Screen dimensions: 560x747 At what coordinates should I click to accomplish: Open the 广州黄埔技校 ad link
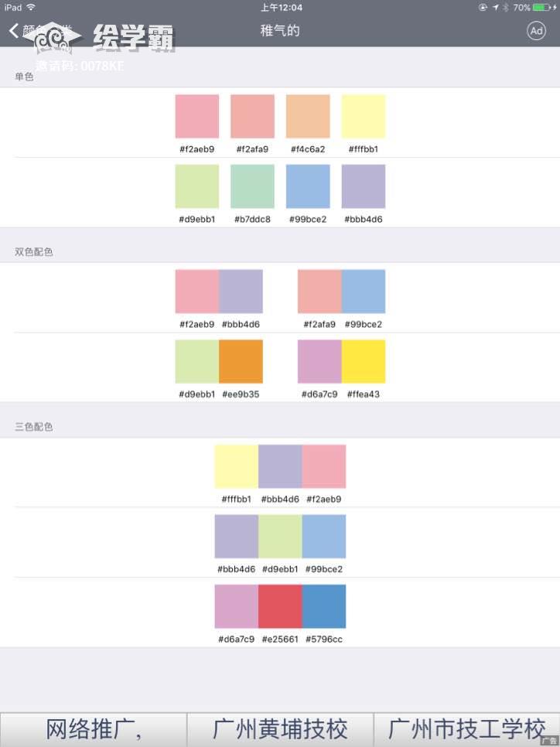280,729
